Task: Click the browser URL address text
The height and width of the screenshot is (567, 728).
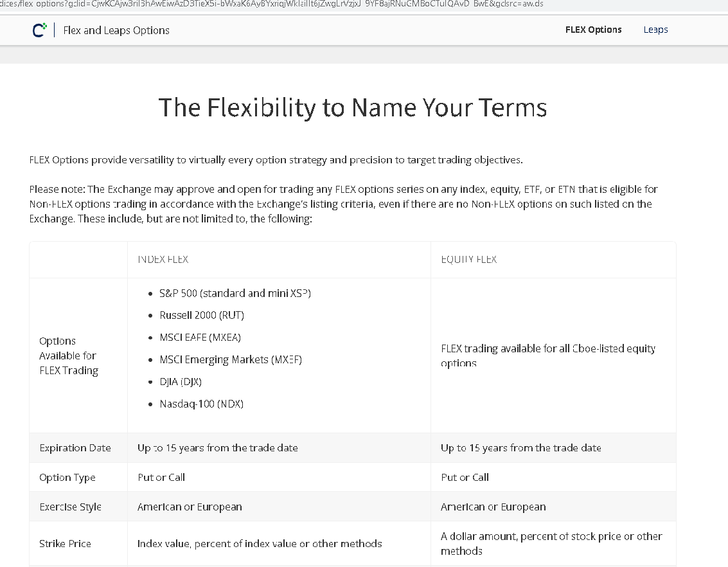Action: point(272,4)
